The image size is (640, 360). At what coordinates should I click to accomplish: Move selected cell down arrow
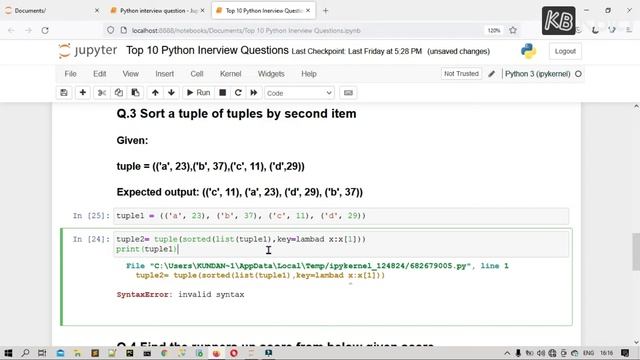click(x=171, y=93)
